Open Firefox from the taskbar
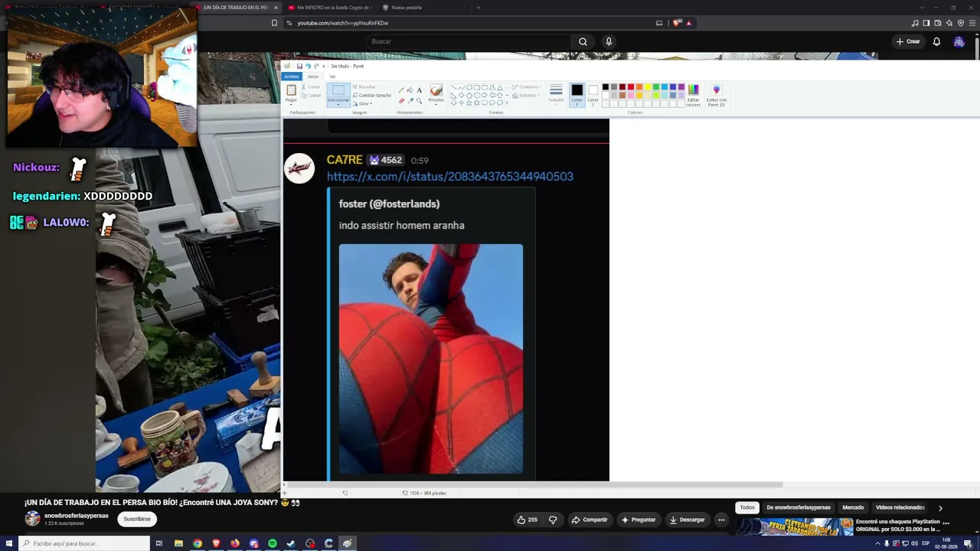Image resolution: width=980 pixels, height=551 pixels. pyautogui.click(x=234, y=543)
